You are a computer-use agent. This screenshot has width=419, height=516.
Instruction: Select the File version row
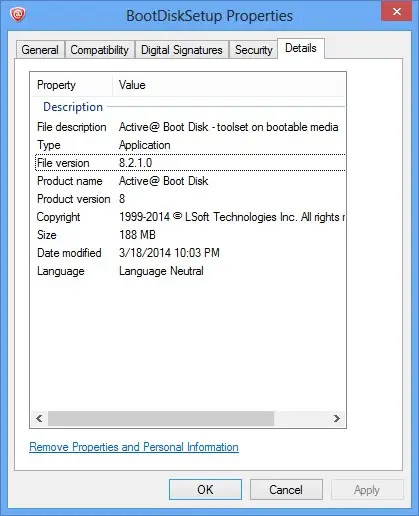pyautogui.click(x=190, y=163)
